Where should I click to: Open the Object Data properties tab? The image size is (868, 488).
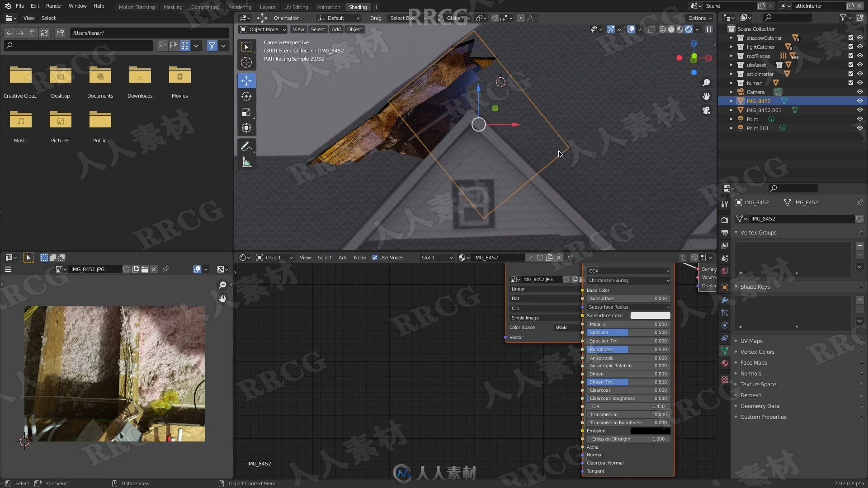[x=725, y=351]
